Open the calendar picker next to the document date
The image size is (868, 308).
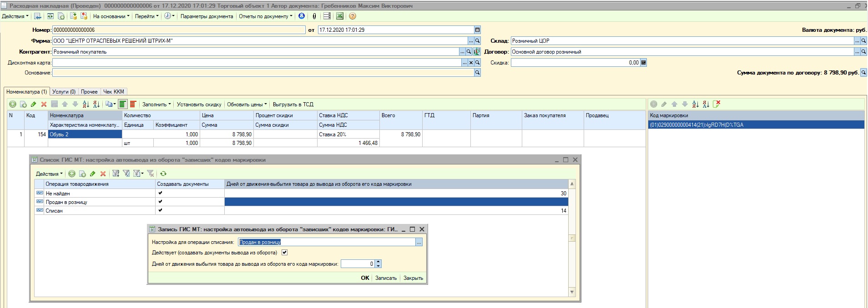tap(477, 30)
